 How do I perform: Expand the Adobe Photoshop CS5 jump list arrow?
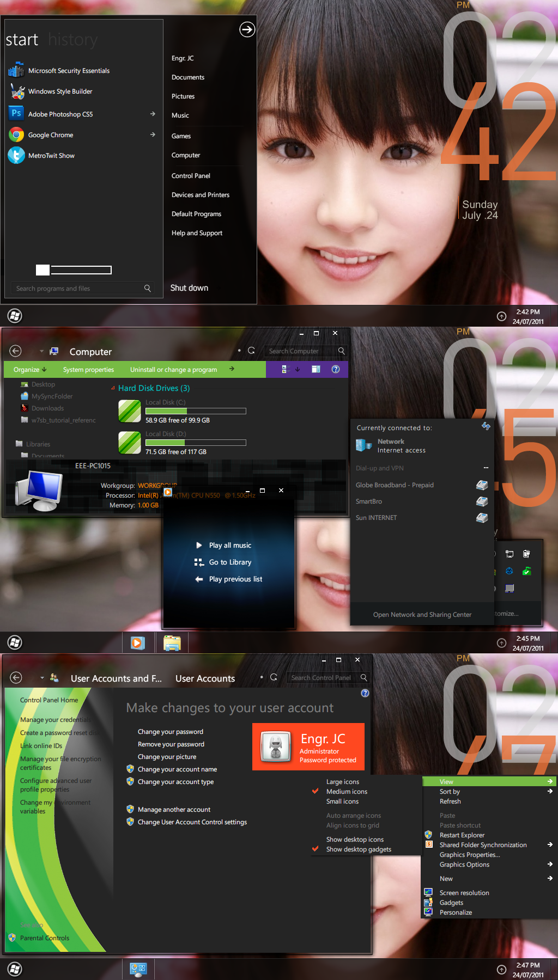point(153,114)
